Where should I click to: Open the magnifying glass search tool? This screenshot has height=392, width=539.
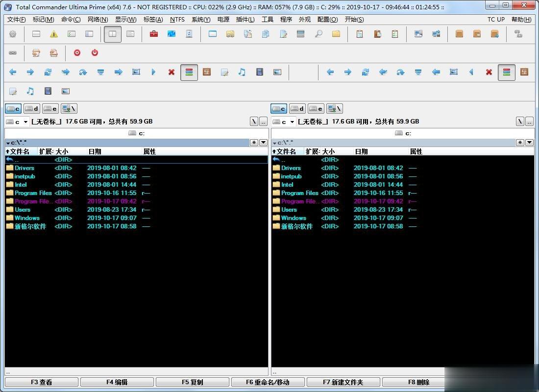(x=318, y=34)
